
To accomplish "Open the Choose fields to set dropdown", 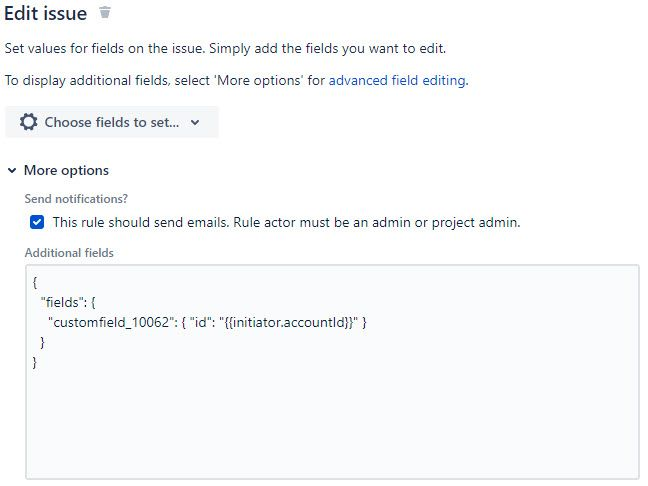I will pyautogui.click(x=112, y=122).
